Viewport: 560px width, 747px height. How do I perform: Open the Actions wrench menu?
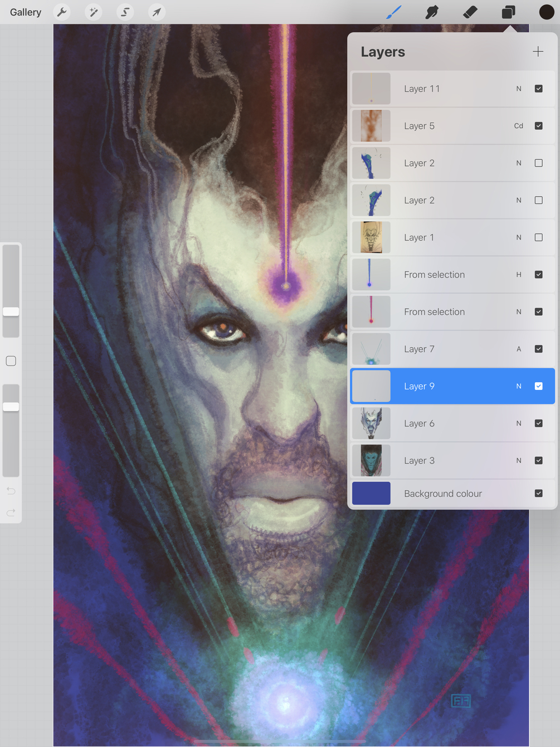tap(62, 12)
